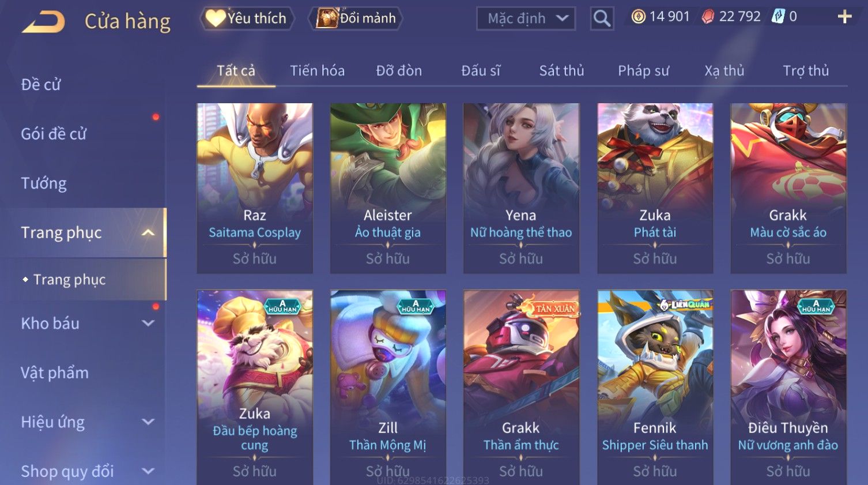
Task: Select the Tiến hóa tab
Action: click(317, 71)
